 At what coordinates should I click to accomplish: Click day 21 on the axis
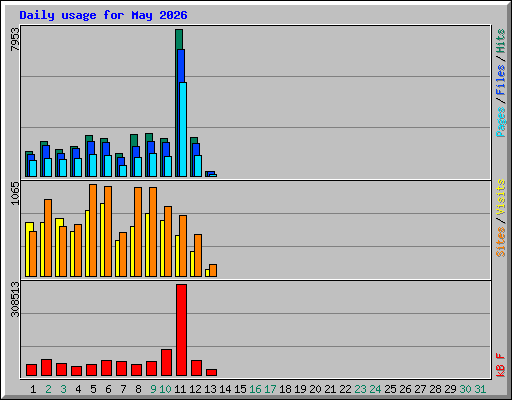tap(330, 389)
